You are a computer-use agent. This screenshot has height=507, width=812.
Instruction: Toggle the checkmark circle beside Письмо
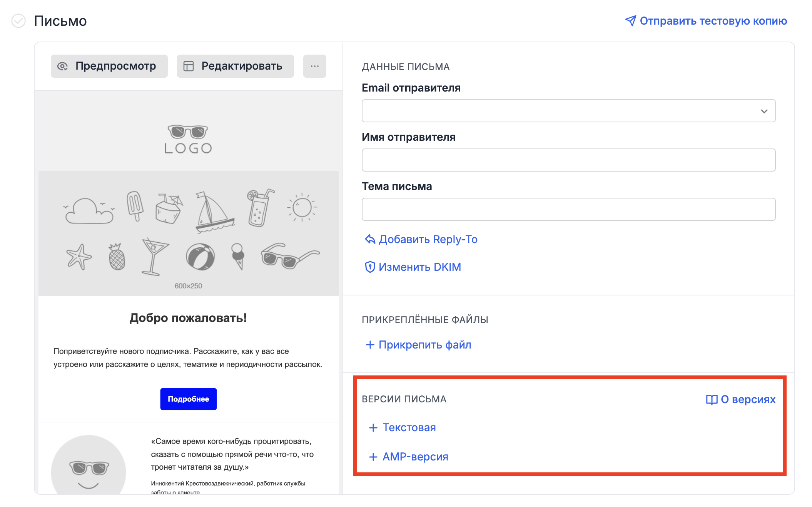pyautogui.click(x=18, y=21)
